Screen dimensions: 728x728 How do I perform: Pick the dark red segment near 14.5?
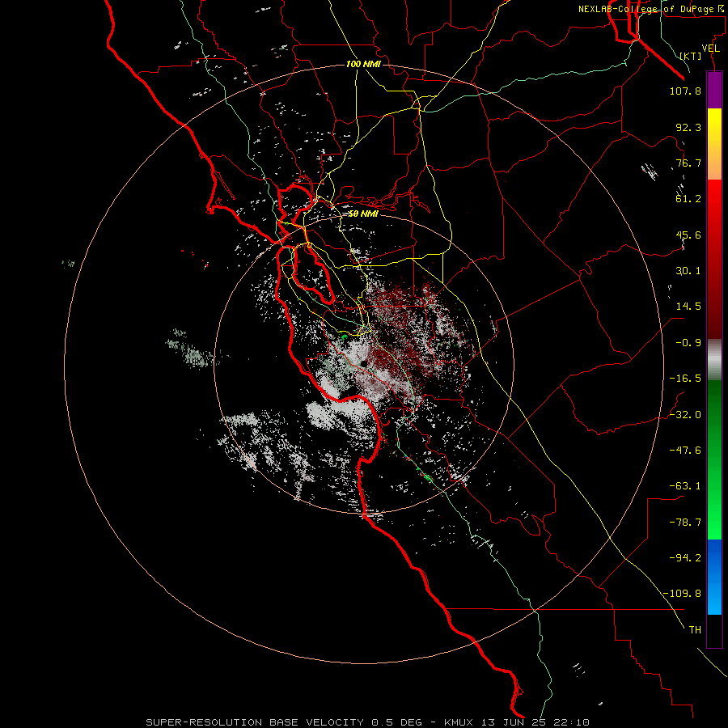(x=714, y=307)
